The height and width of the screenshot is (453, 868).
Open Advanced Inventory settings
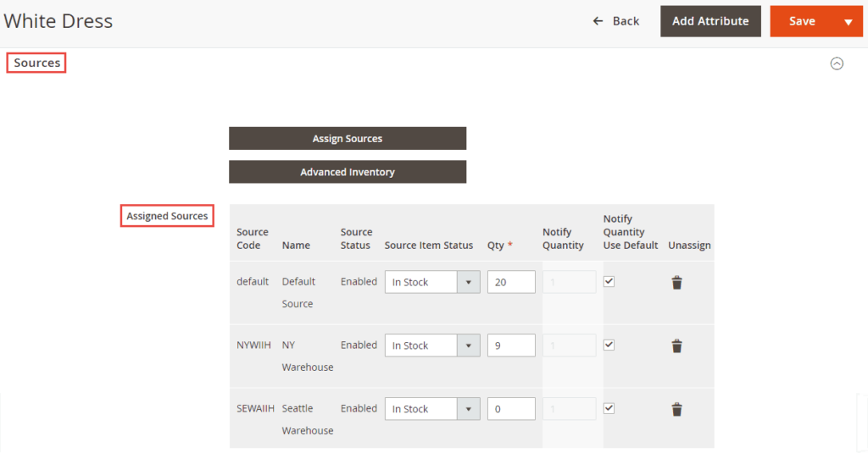point(348,172)
